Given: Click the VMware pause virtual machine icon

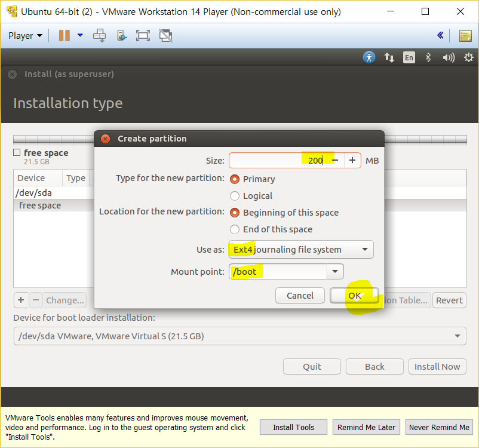Looking at the screenshot, I should [64, 36].
